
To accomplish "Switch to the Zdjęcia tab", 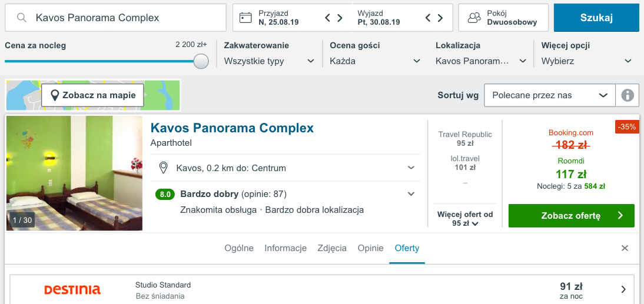I will pyautogui.click(x=332, y=248).
